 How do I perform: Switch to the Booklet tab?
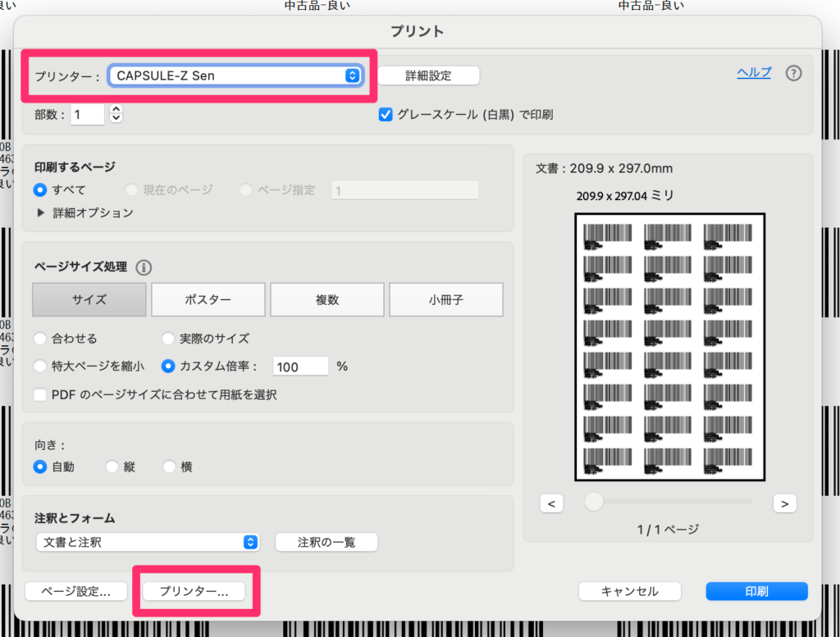[x=445, y=300]
